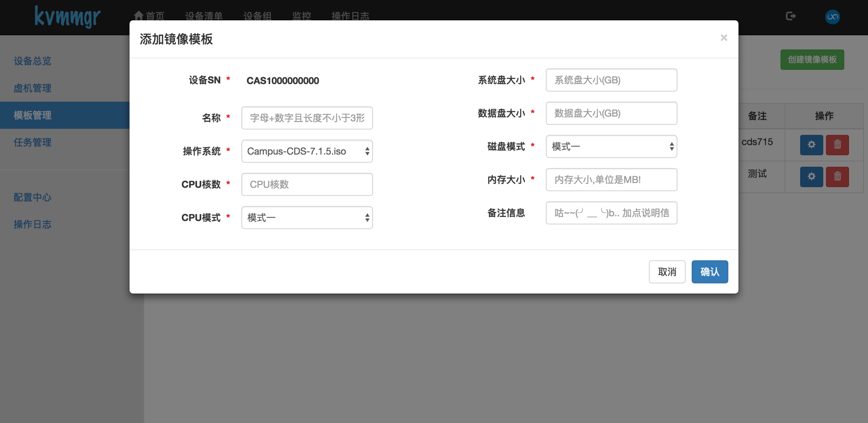Delete the 测试 template row

837,176
